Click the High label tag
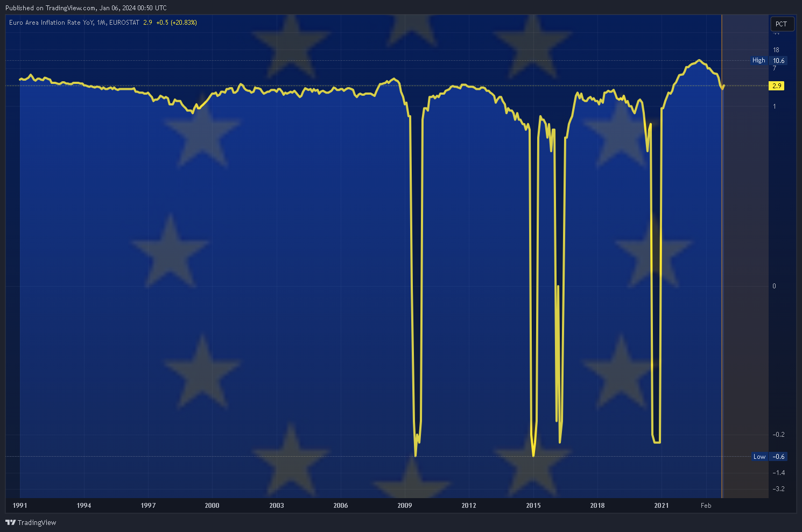Viewport: 802px width, 532px height. (x=758, y=60)
